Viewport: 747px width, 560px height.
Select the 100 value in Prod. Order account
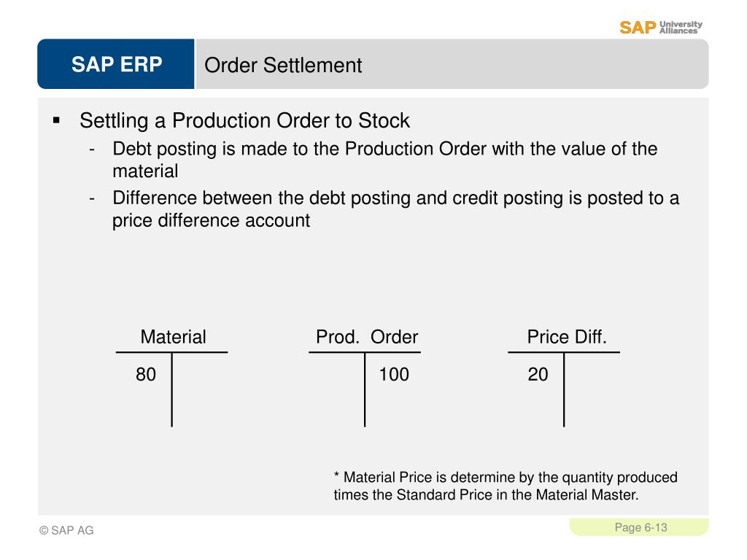(x=394, y=374)
